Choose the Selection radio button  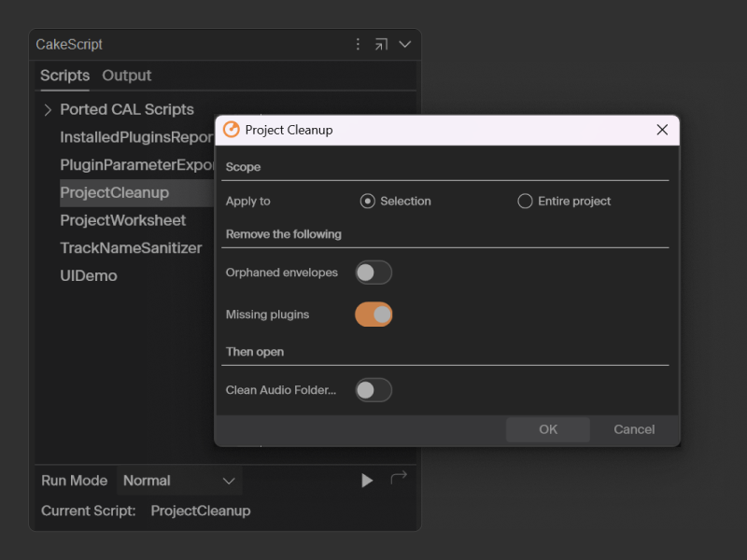[x=367, y=202]
